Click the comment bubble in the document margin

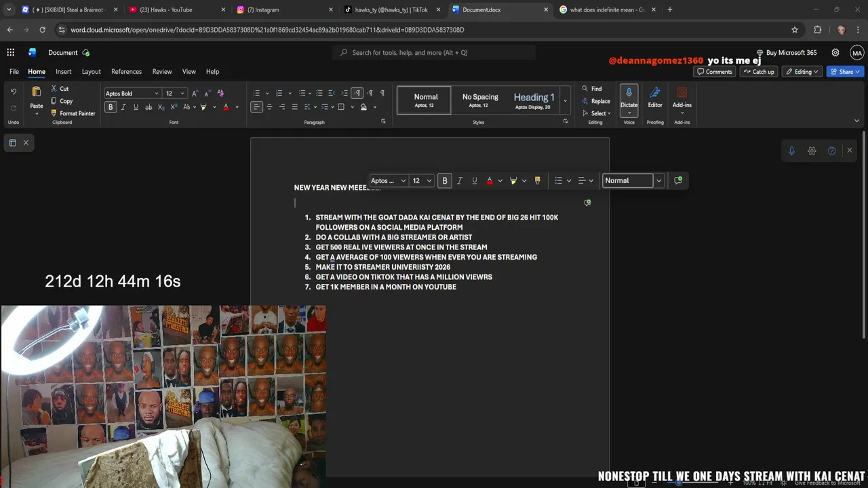pyautogui.click(x=587, y=203)
